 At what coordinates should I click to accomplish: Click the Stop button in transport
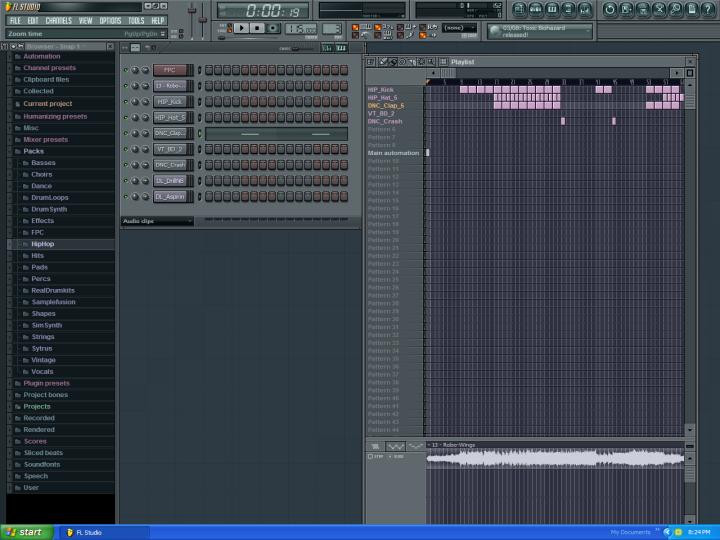click(257, 28)
